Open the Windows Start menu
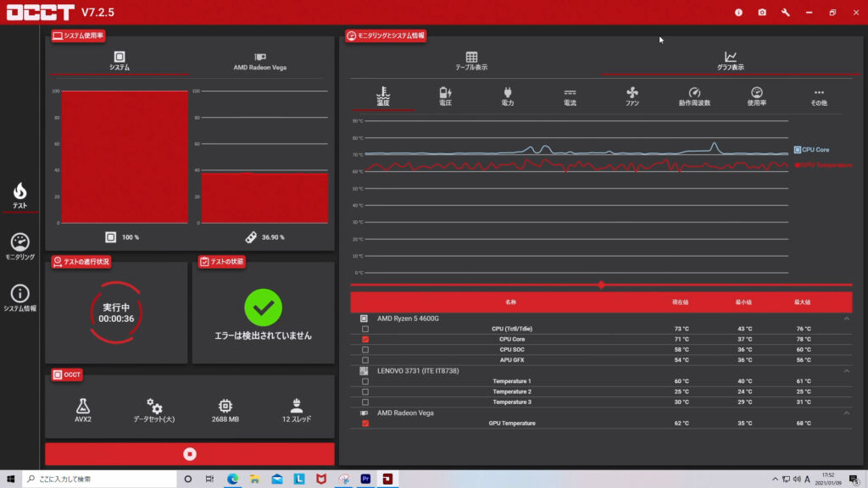Viewport: 868px width, 488px height. tap(10, 479)
